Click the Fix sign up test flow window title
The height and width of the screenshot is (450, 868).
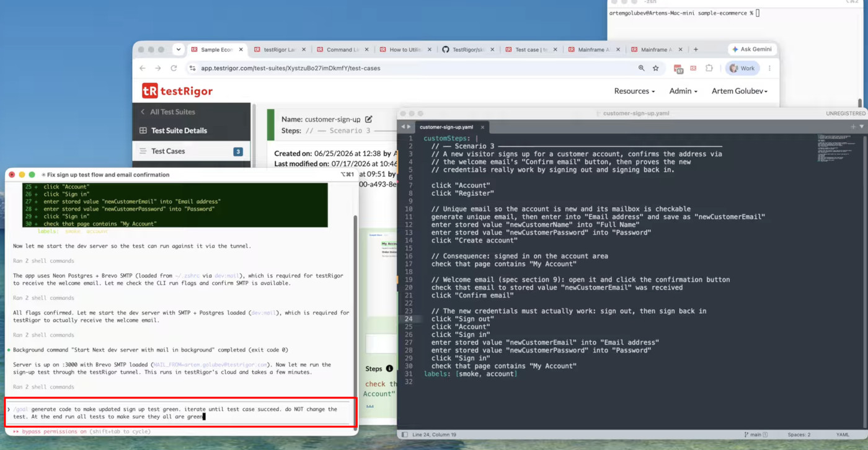point(108,175)
